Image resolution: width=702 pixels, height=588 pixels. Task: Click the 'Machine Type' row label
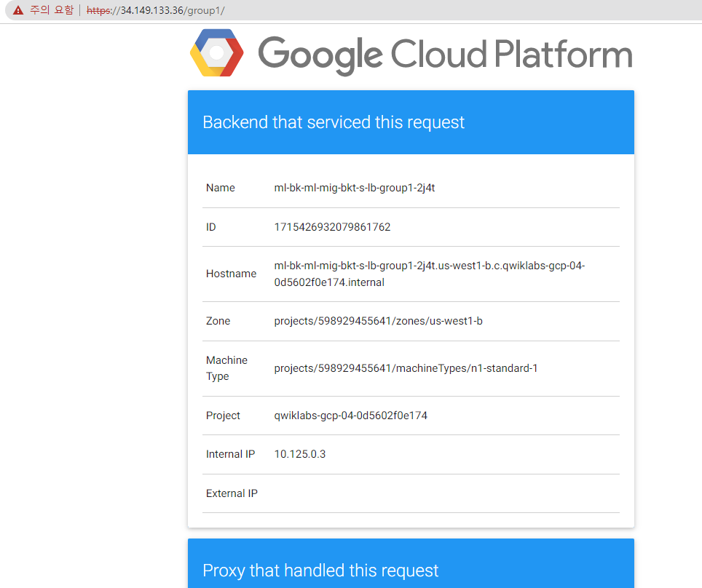[x=226, y=368]
